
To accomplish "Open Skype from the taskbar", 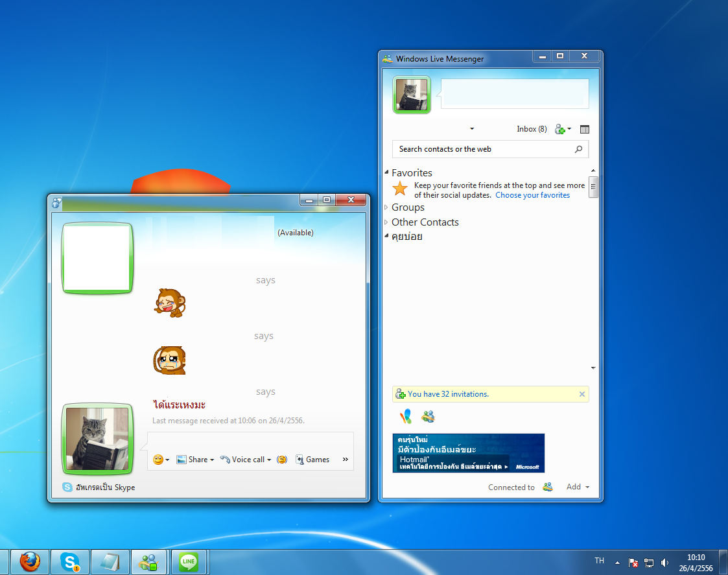I will 70,562.
